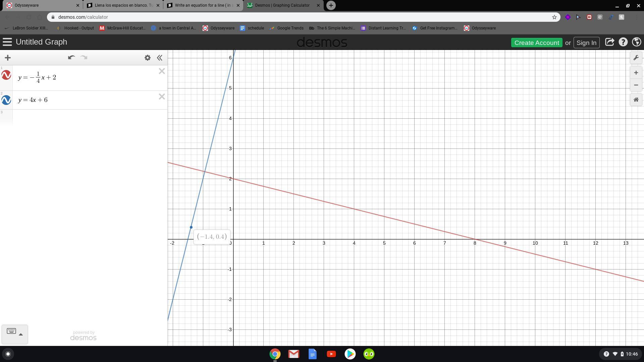Click the empty third expression row
Viewport: 644px width, 362px height.
tap(87, 117)
